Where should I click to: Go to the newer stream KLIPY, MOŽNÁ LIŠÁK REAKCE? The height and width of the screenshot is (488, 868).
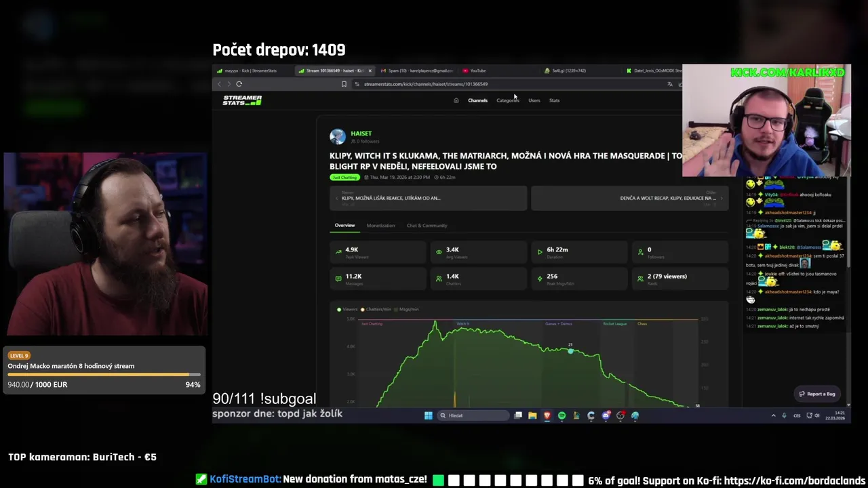pos(429,198)
